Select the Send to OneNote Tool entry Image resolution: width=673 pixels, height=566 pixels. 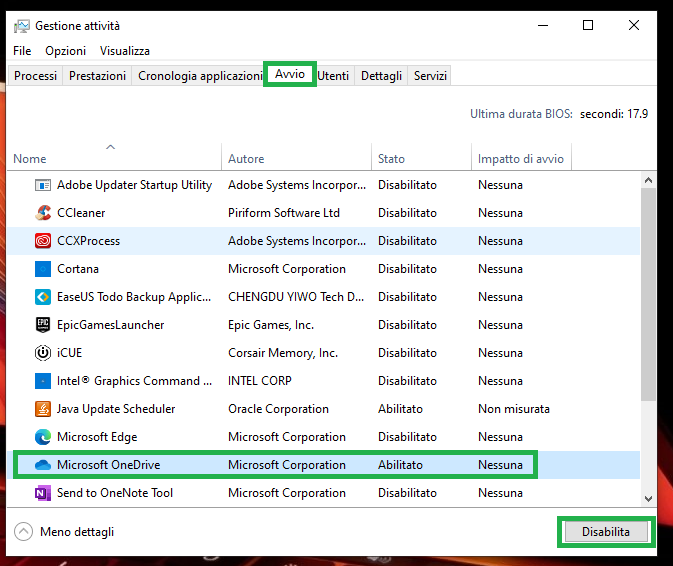pyautogui.click(x=115, y=493)
